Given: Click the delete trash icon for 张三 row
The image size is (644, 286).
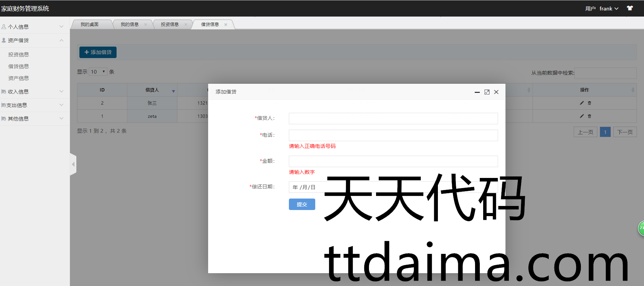Looking at the screenshot, I should [589, 103].
